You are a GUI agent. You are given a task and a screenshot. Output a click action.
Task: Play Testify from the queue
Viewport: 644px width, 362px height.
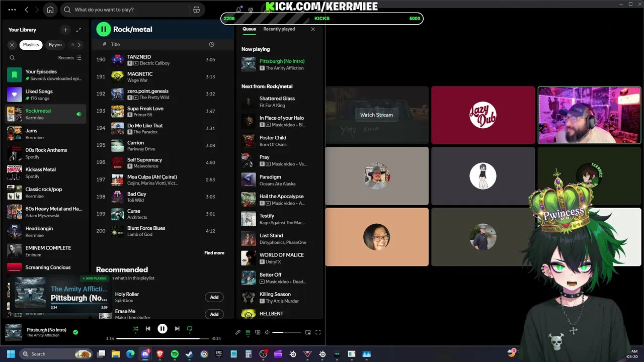(x=280, y=219)
